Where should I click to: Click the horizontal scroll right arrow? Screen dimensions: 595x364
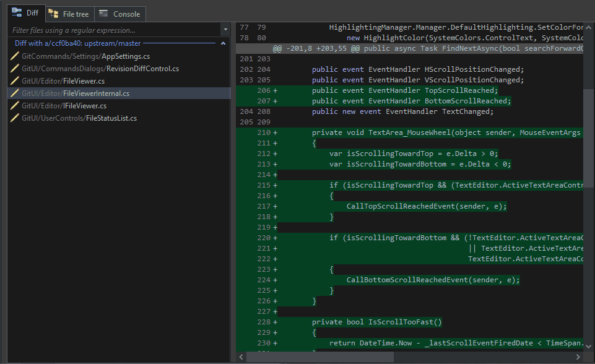click(578, 357)
